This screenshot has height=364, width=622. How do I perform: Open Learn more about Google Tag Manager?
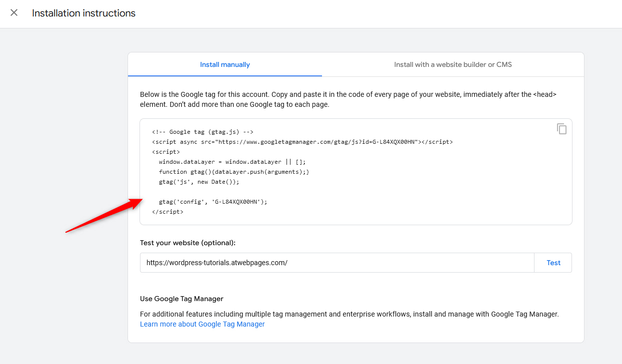(x=202, y=324)
